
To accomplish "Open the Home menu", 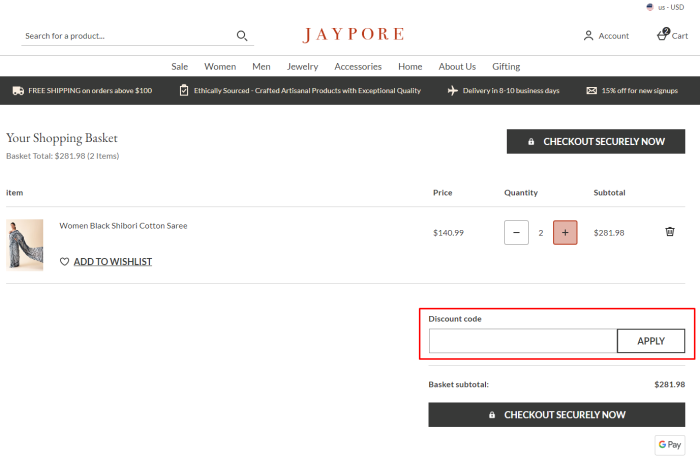I will coord(410,67).
